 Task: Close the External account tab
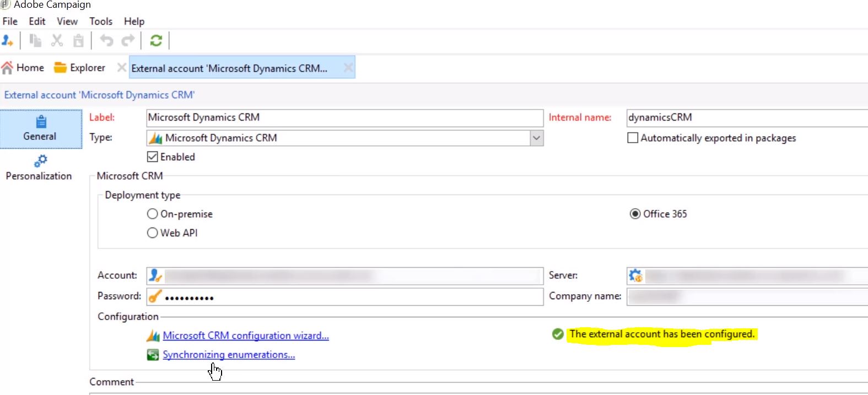tap(348, 68)
